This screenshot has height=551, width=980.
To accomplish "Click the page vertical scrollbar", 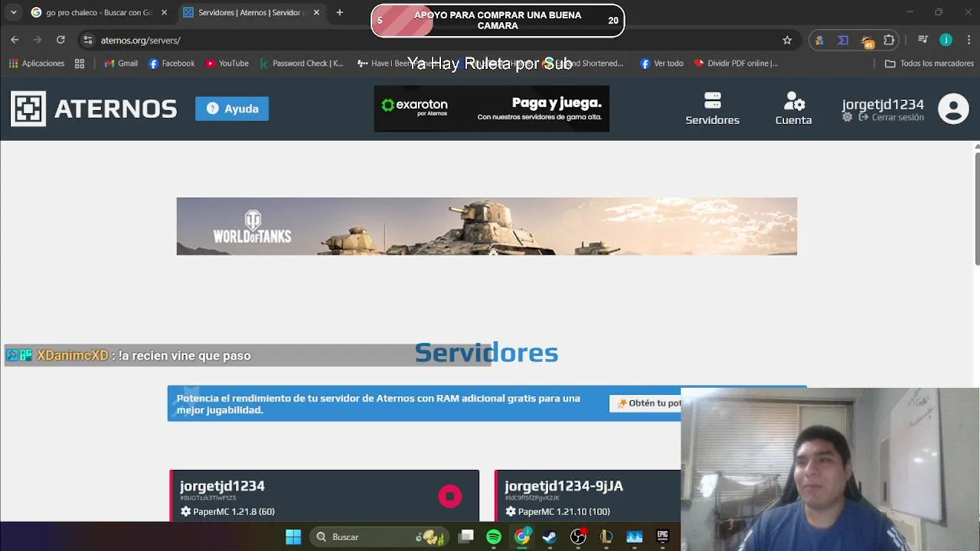I will click(977, 208).
